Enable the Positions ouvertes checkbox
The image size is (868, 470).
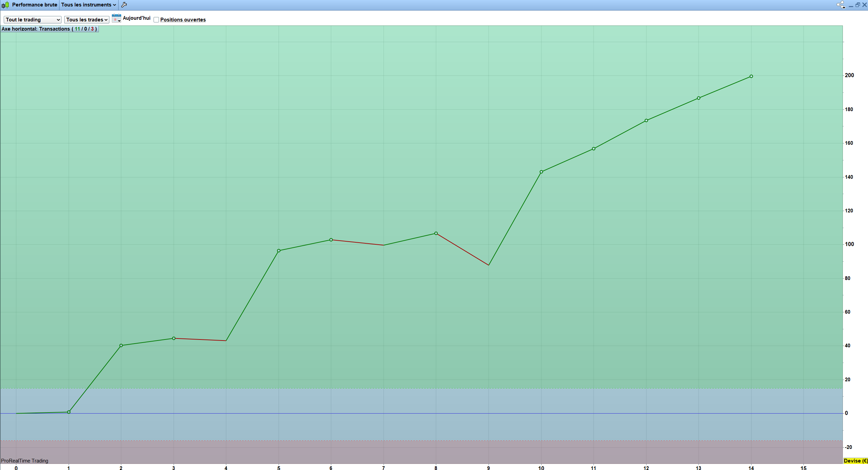(x=156, y=20)
